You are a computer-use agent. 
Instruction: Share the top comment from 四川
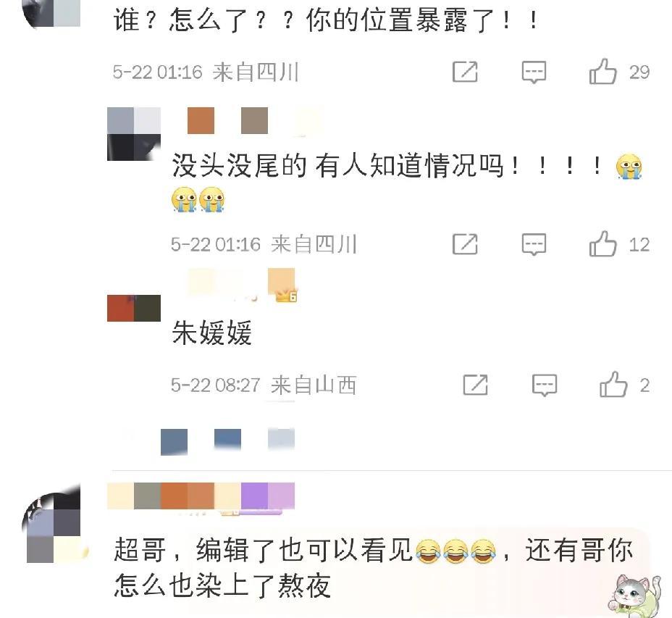point(465,72)
